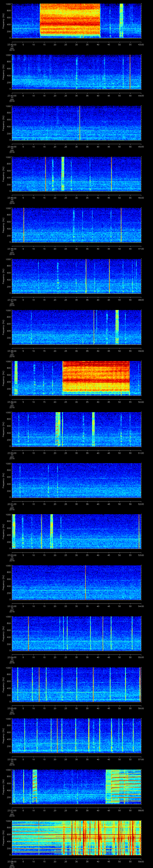Click the 23:49:00 start time label
The width and height of the screenshot is (153, 868).
(x=12, y=402)
